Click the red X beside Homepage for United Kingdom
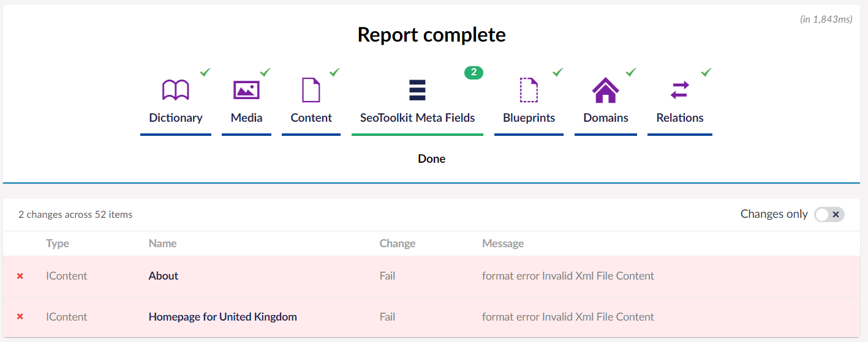868x342 pixels. pos(20,317)
